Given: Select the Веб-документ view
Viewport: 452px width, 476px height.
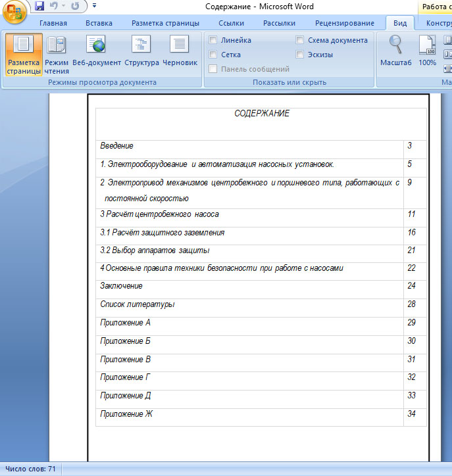Looking at the screenshot, I should click(97, 53).
